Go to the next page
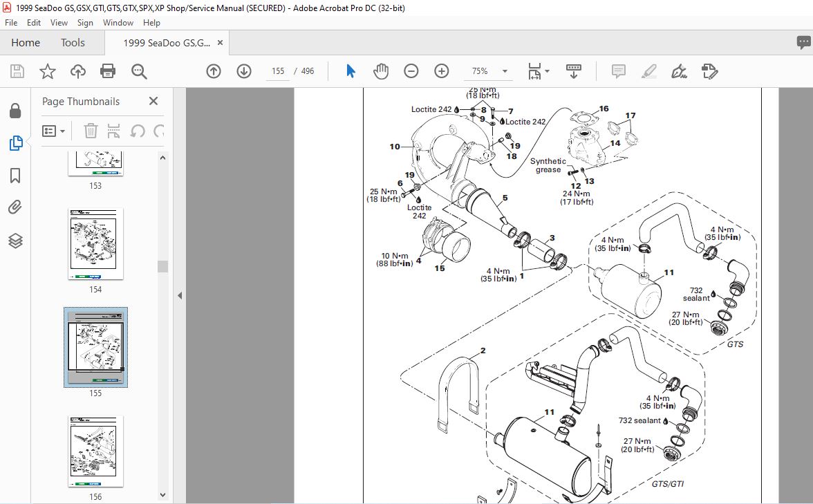 pos(243,71)
